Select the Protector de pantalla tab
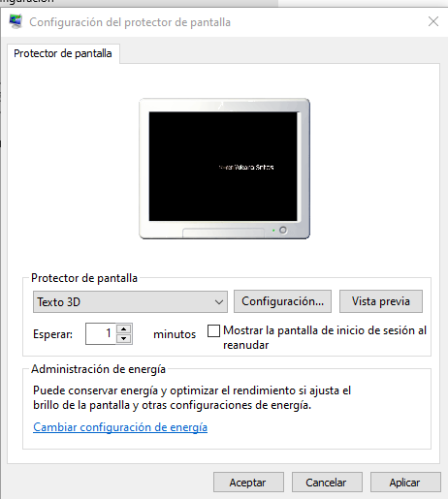 click(63, 53)
